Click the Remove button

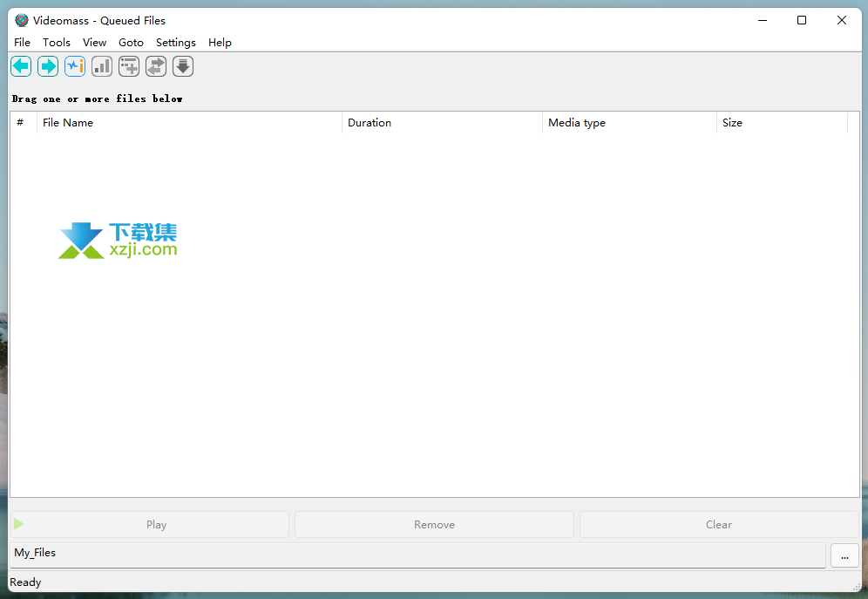click(435, 524)
